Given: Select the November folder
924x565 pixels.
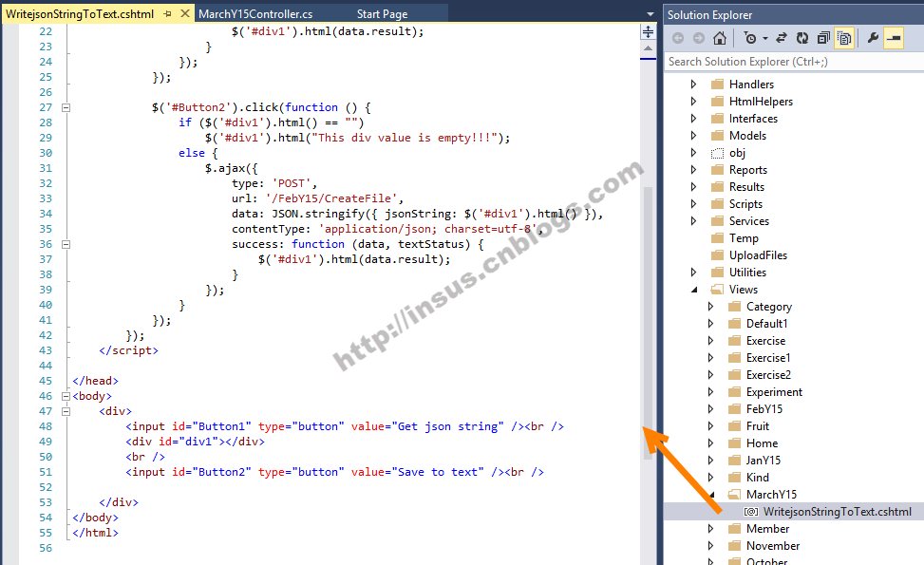Looking at the screenshot, I should (x=773, y=546).
